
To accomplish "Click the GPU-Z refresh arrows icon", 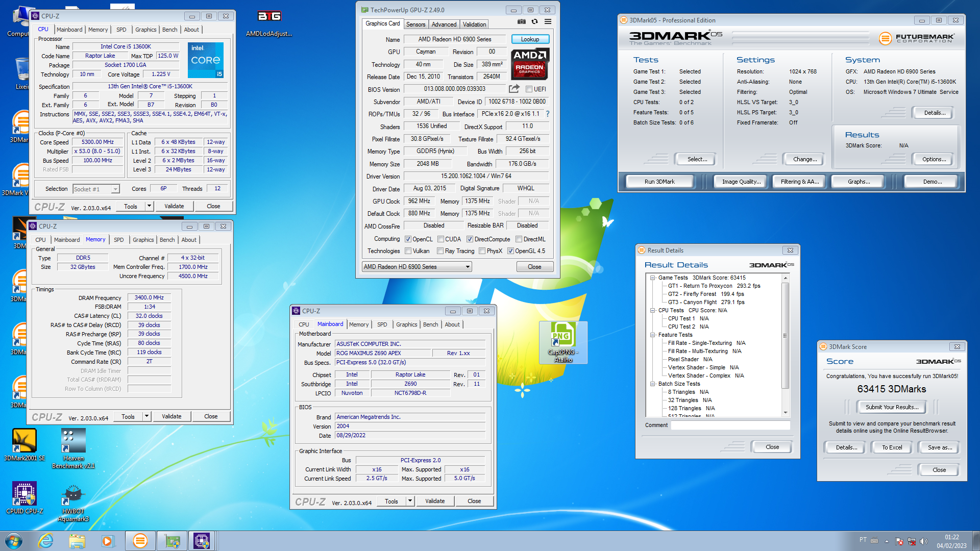I will (534, 22).
